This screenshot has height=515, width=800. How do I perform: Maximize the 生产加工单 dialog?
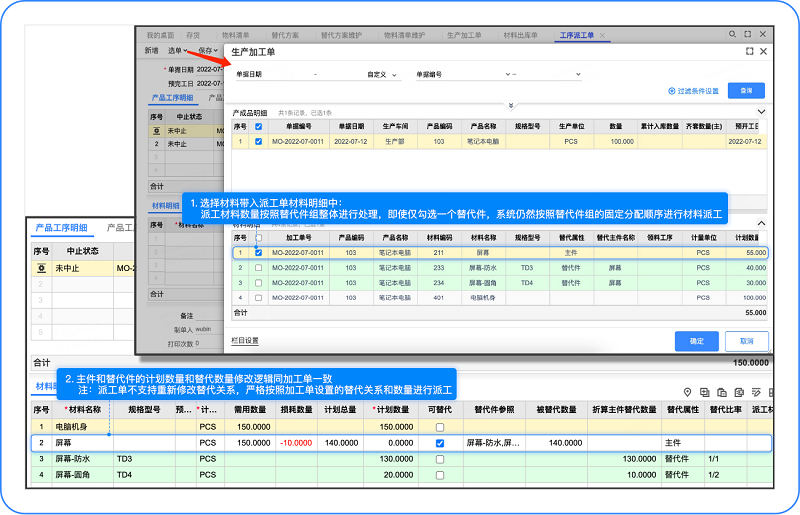(749, 51)
